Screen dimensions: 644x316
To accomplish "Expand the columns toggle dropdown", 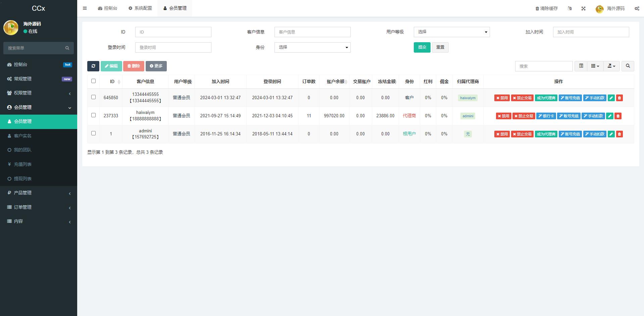I will pyautogui.click(x=595, y=66).
